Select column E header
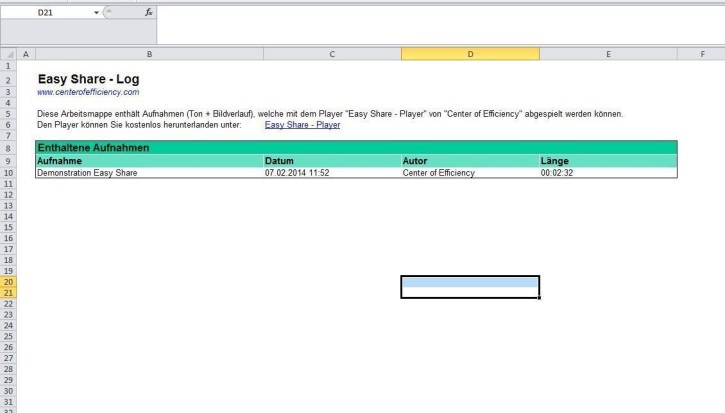Screen dimensions: 725x413 click(608, 54)
